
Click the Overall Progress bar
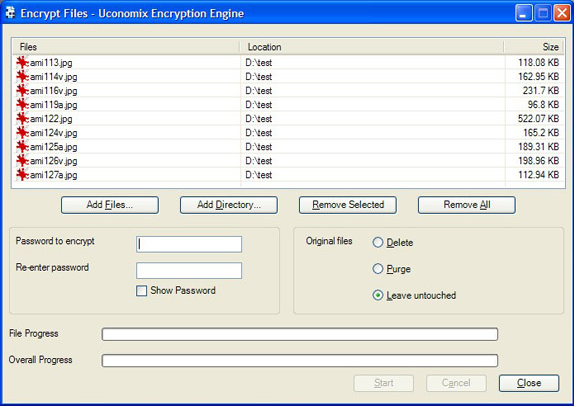click(x=300, y=360)
